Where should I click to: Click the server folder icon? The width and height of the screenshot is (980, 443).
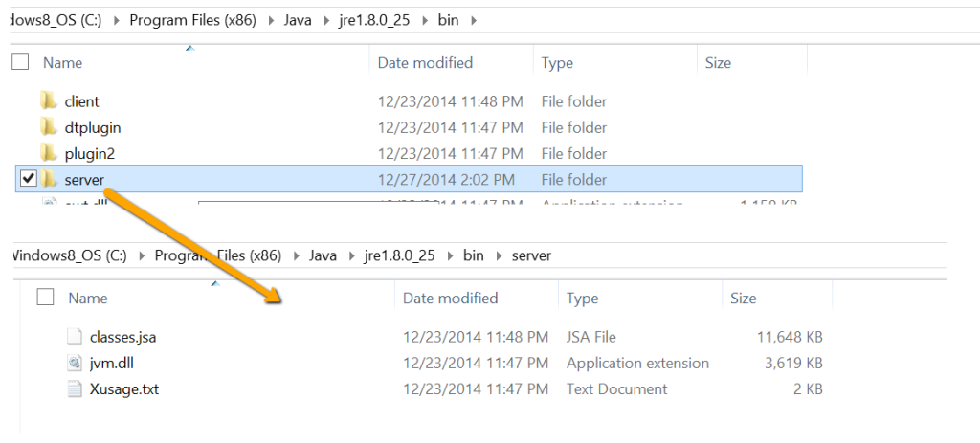50,179
